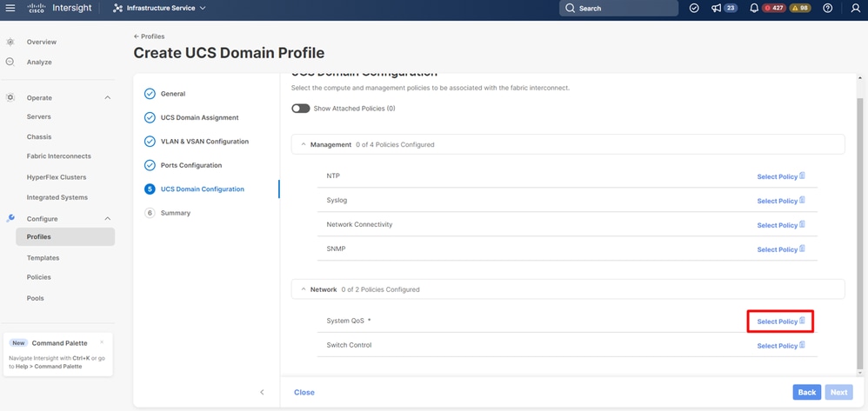Viewport: 868px width, 411px height.
Task: Select Templates in the sidebar
Action: coord(43,258)
